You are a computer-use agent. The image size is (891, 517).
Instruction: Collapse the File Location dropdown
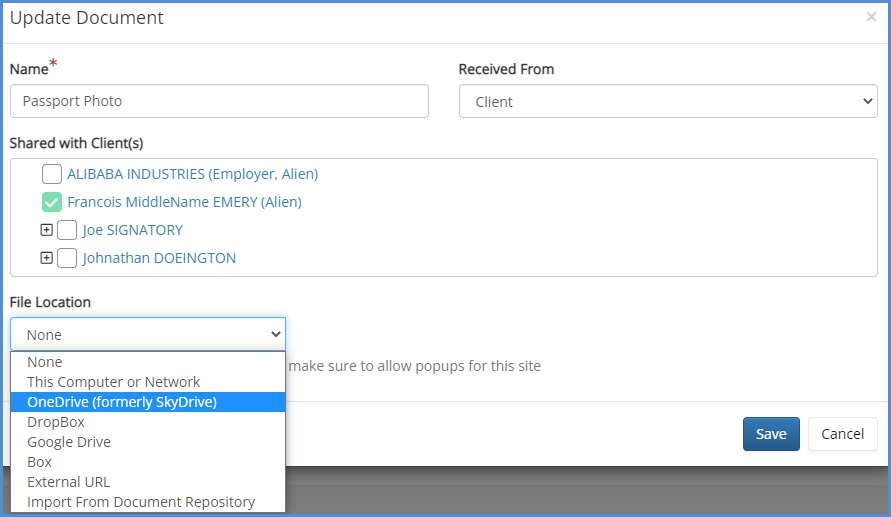pos(148,334)
